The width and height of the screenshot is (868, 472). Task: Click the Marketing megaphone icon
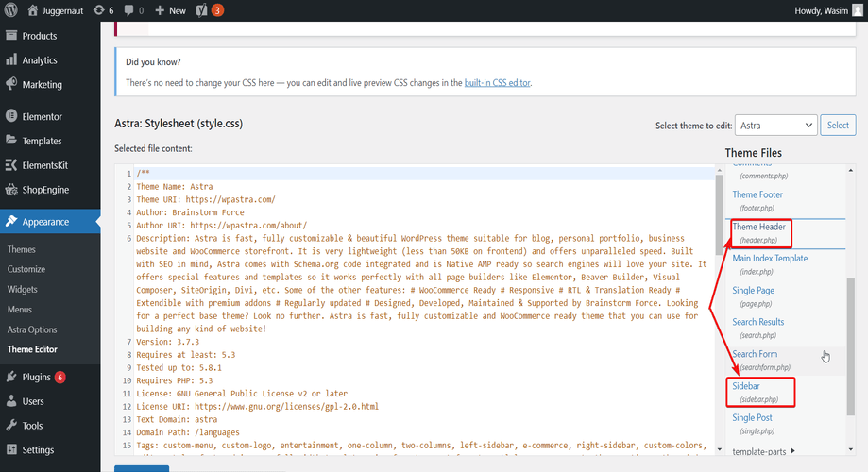tap(11, 84)
